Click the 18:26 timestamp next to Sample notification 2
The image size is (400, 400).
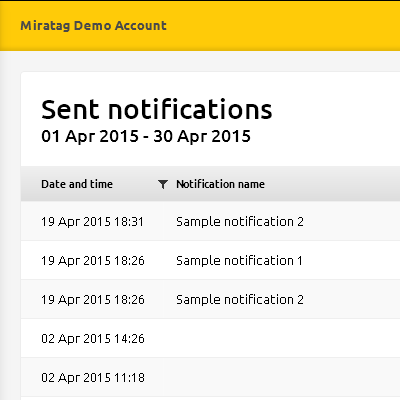(x=93, y=300)
